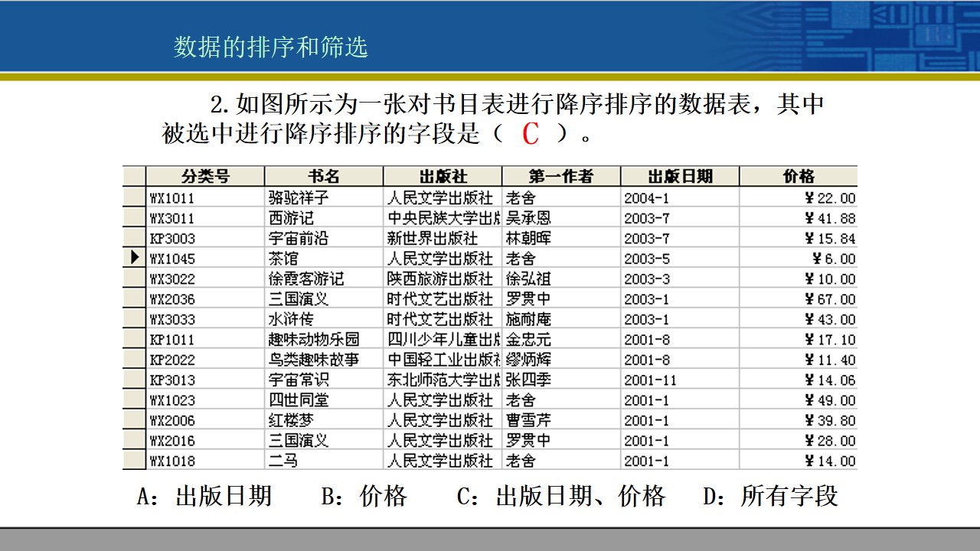Click price ¥41.88
Screen dimensions: 980x551
pyautogui.click(x=831, y=218)
